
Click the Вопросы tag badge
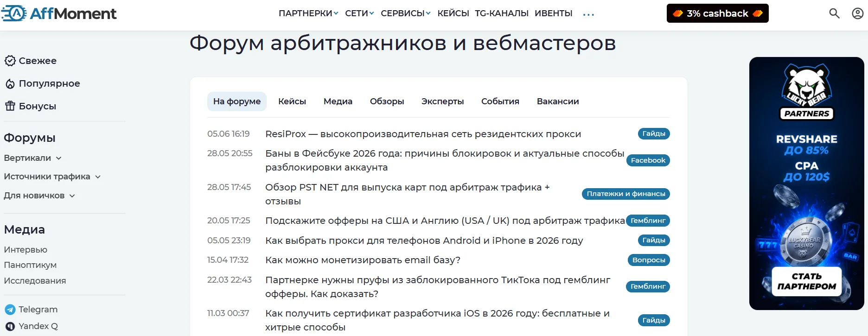[x=649, y=260]
